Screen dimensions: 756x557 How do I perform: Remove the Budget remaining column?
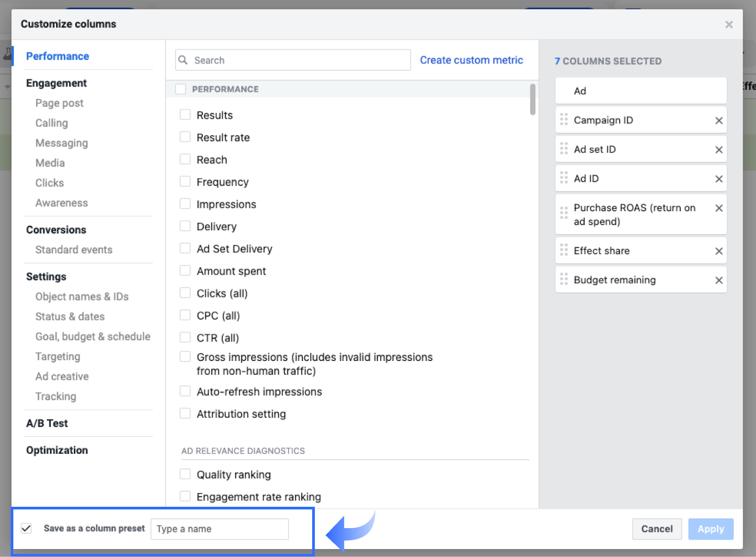tap(719, 281)
